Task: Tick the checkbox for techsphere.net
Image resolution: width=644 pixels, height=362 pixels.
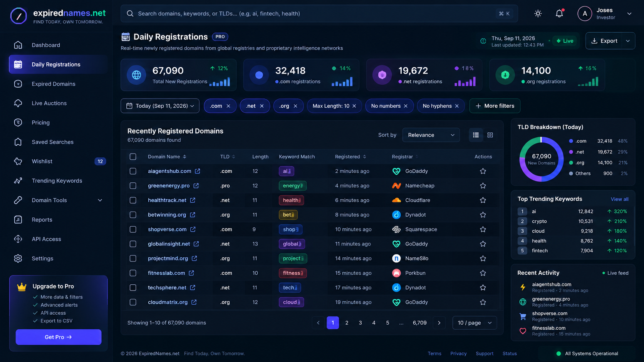Action: point(133,288)
